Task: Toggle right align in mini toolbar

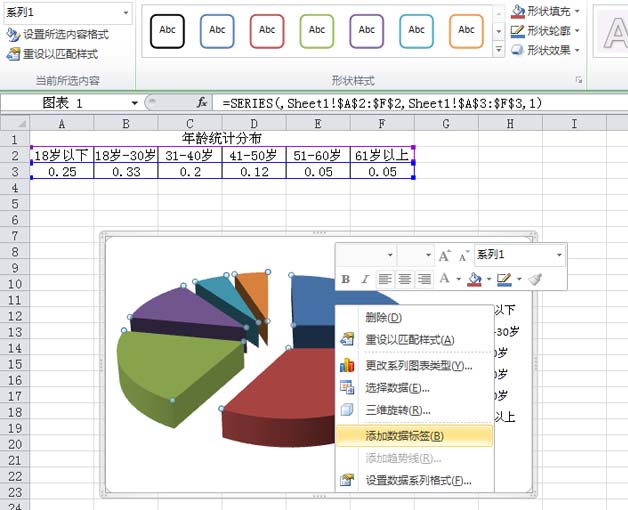Action: [x=424, y=279]
